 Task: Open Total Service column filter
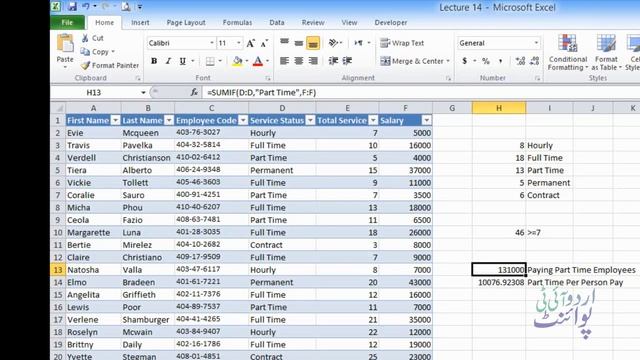click(x=373, y=120)
